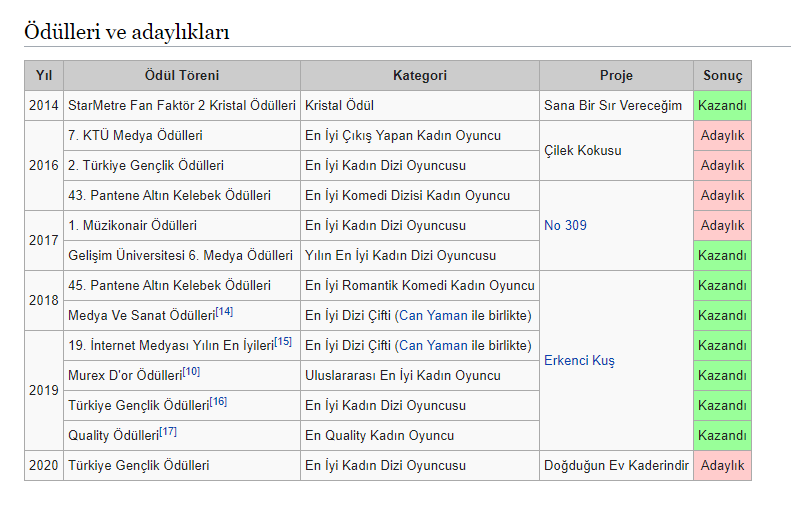The width and height of the screenshot is (812, 514).
Task: Select the Çilek Kokusu project cell
Action: click(583, 150)
